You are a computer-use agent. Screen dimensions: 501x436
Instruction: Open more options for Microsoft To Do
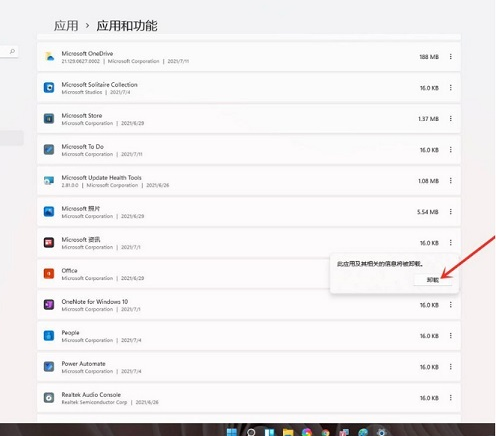coord(451,150)
